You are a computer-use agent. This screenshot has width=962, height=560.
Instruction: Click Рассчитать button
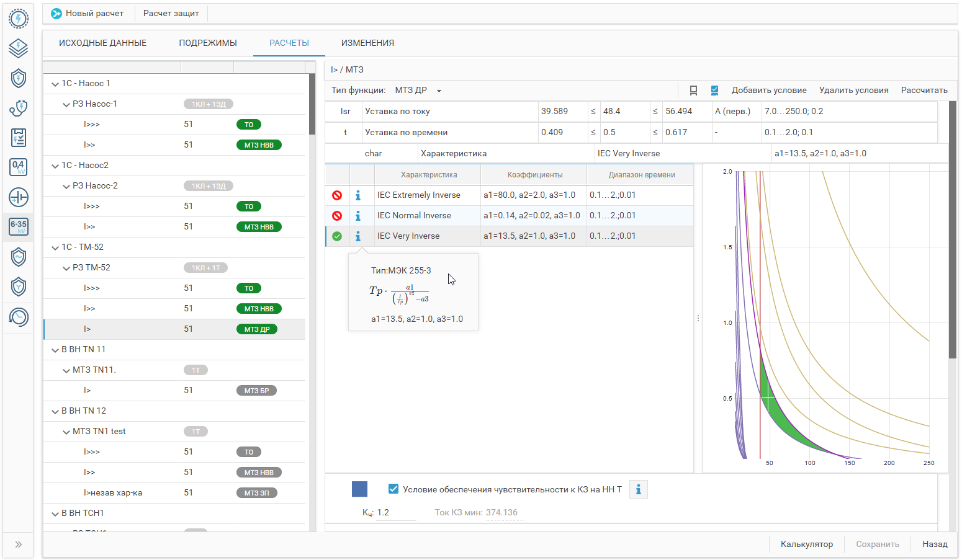pyautogui.click(x=924, y=91)
